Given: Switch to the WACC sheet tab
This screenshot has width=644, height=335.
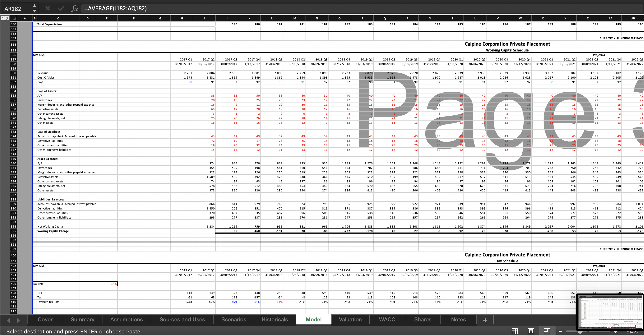Looking at the screenshot, I should (387, 319).
